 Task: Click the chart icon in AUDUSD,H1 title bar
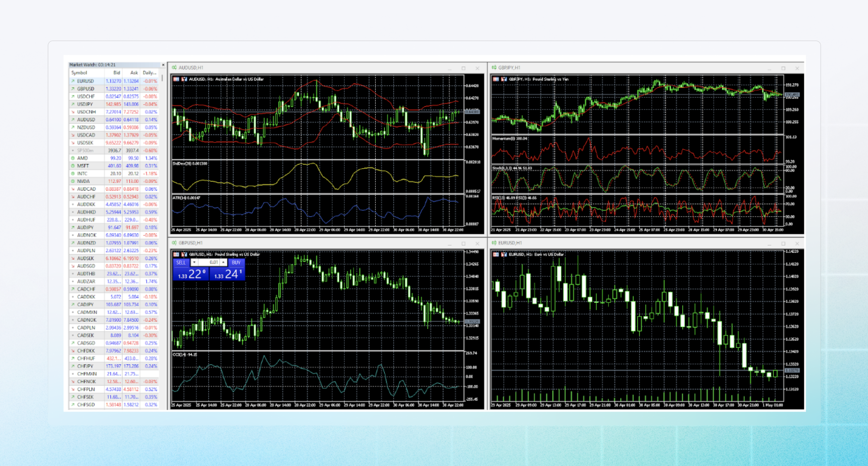pos(174,68)
